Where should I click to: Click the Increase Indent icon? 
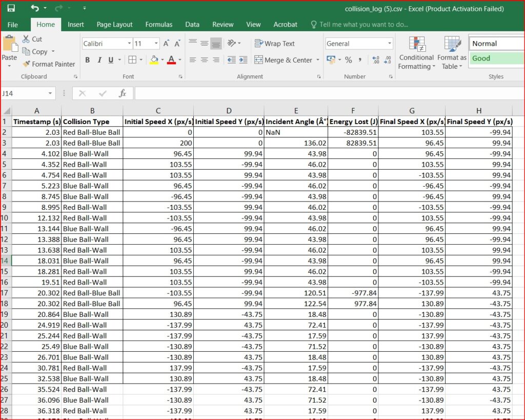click(x=243, y=60)
